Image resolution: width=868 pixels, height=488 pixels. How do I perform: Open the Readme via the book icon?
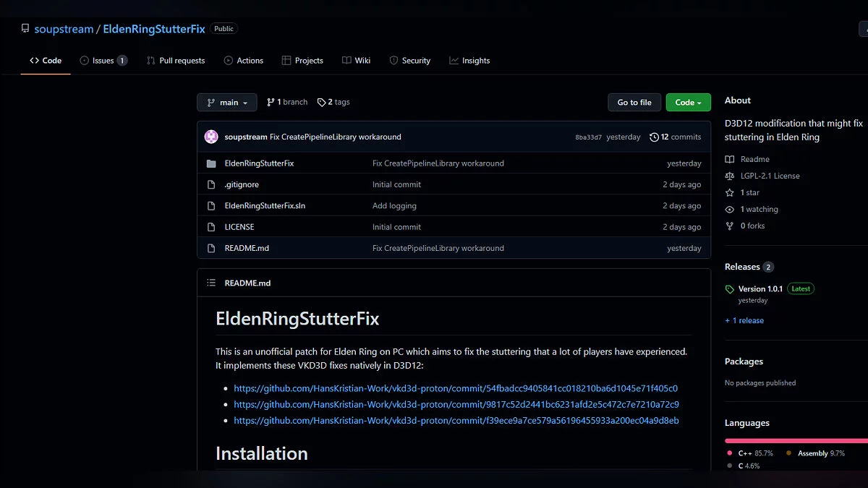(731, 159)
